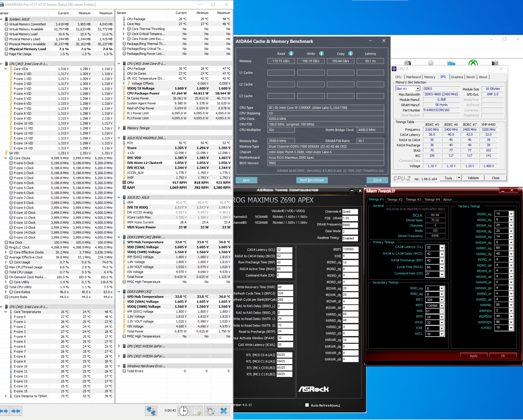523x420 pixels.
Task: Click the disc icon behind CPU-Z window
Action: pyautogui.click(x=431, y=63)
